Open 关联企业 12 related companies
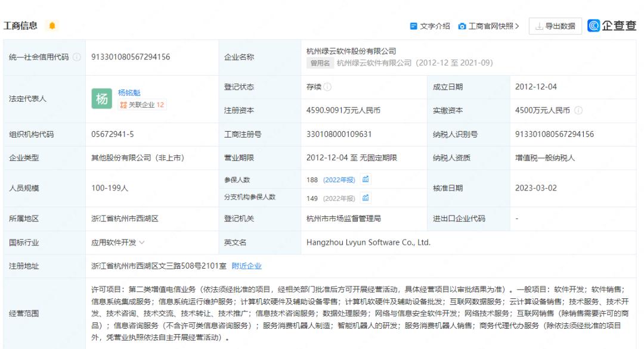Screen dimensions: 644x349 point(142,105)
